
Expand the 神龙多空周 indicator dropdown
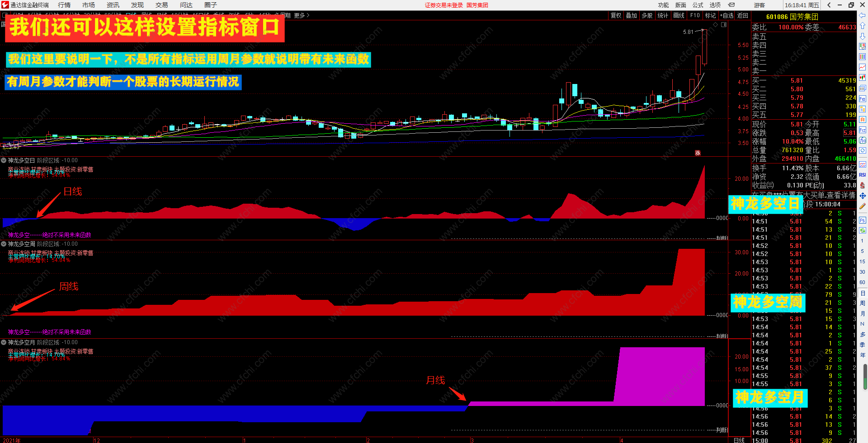click(4, 244)
